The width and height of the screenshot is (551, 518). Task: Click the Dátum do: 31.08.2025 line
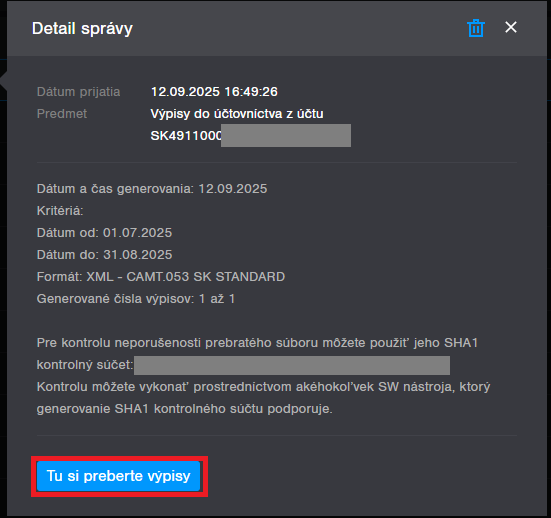point(104,255)
